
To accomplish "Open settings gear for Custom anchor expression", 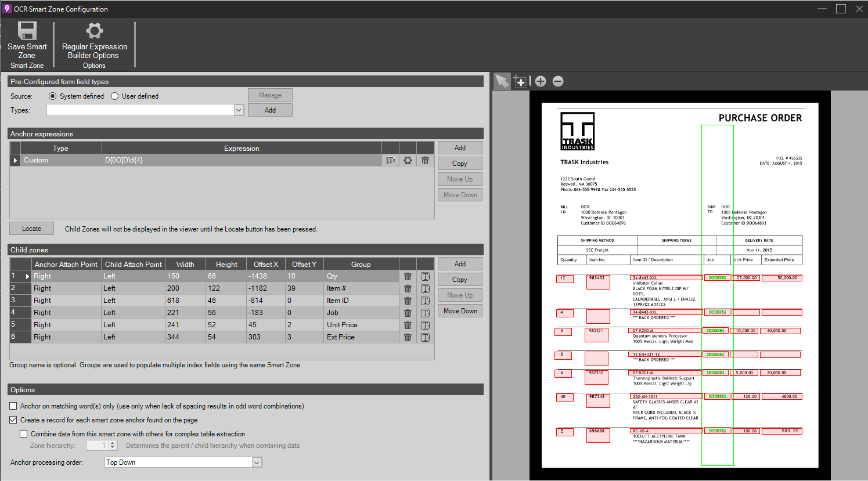I will point(408,160).
